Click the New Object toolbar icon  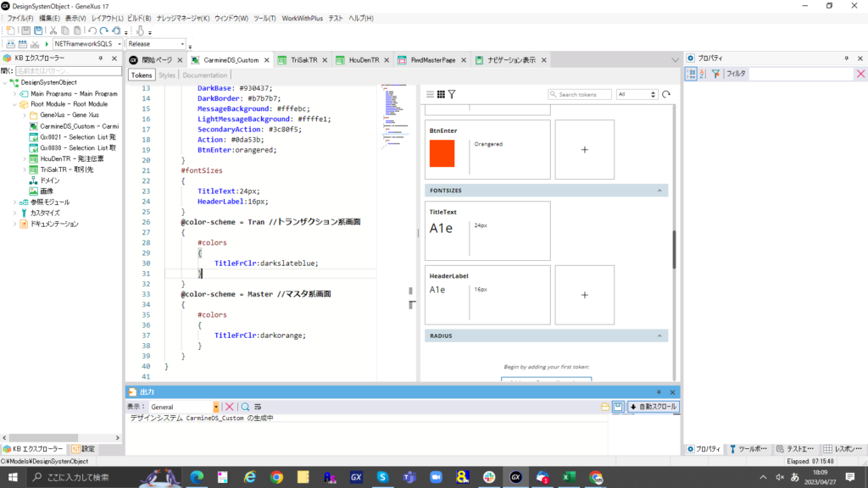(x=10, y=30)
